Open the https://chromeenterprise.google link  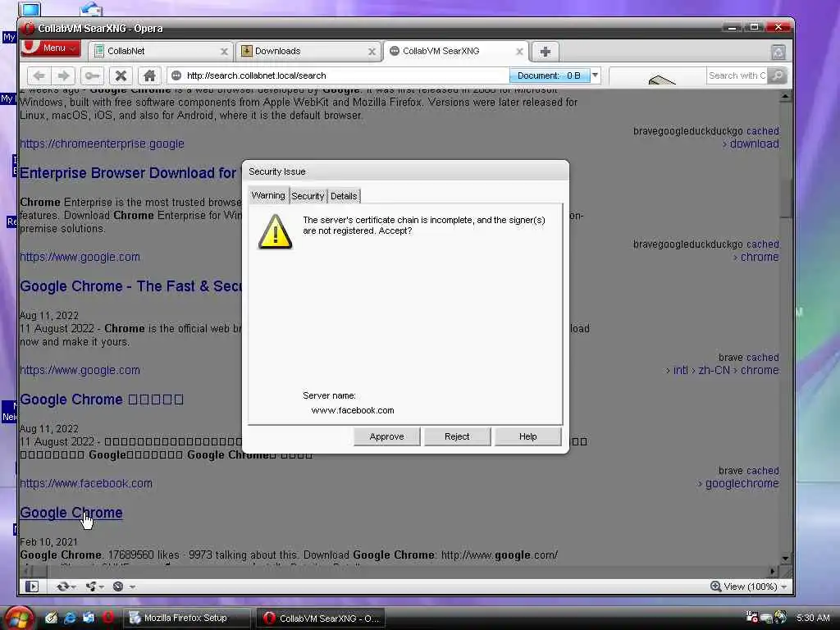102,144
